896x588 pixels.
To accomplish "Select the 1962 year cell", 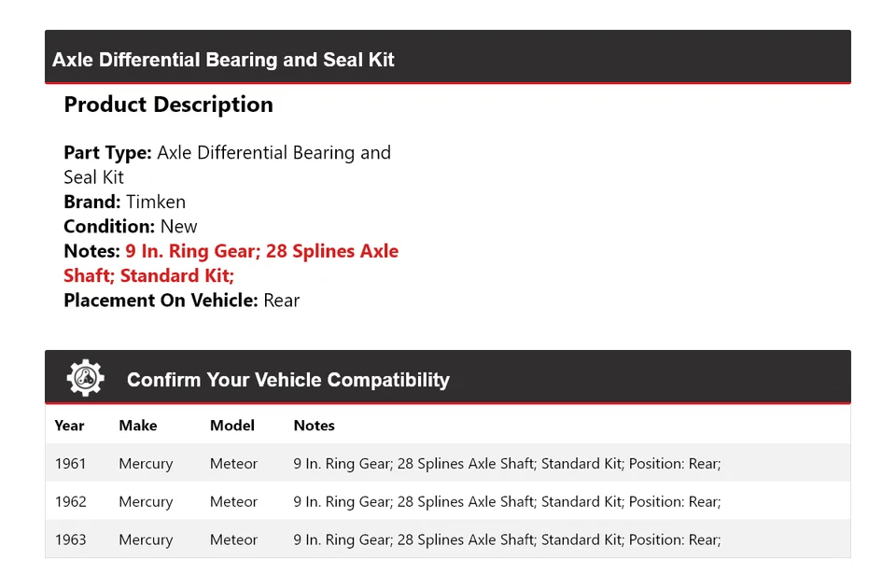I will (x=70, y=501).
